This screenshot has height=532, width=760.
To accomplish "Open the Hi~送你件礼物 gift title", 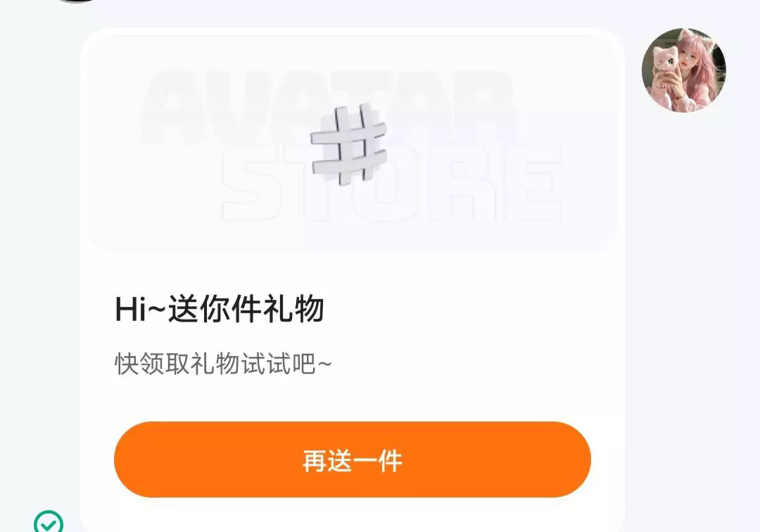I will [x=219, y=309].
